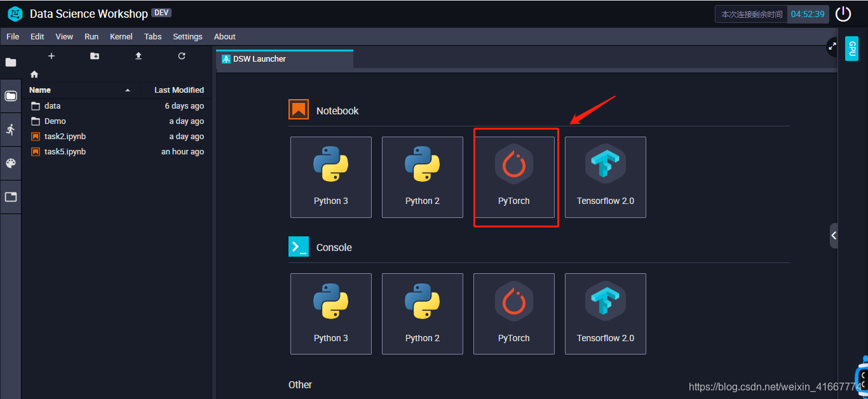The height and width of the screenshot is (399, 868).
Task: Select the file browser sidebar tab
Action: coord(11,96)
